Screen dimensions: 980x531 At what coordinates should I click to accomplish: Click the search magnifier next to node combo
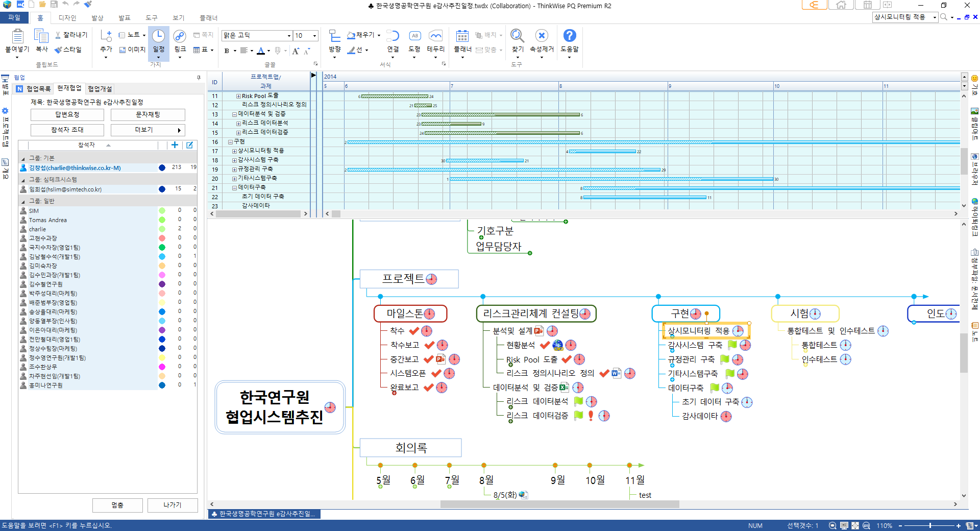[944, 17]
